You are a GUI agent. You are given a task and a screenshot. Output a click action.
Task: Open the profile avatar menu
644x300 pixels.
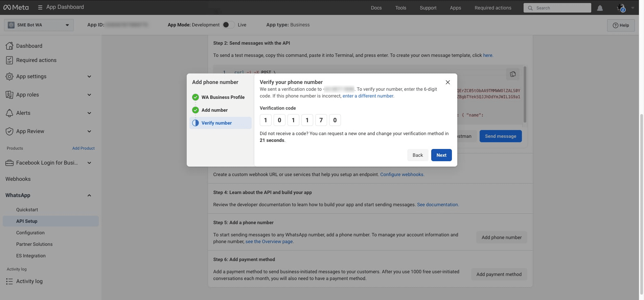coord(621,8)
